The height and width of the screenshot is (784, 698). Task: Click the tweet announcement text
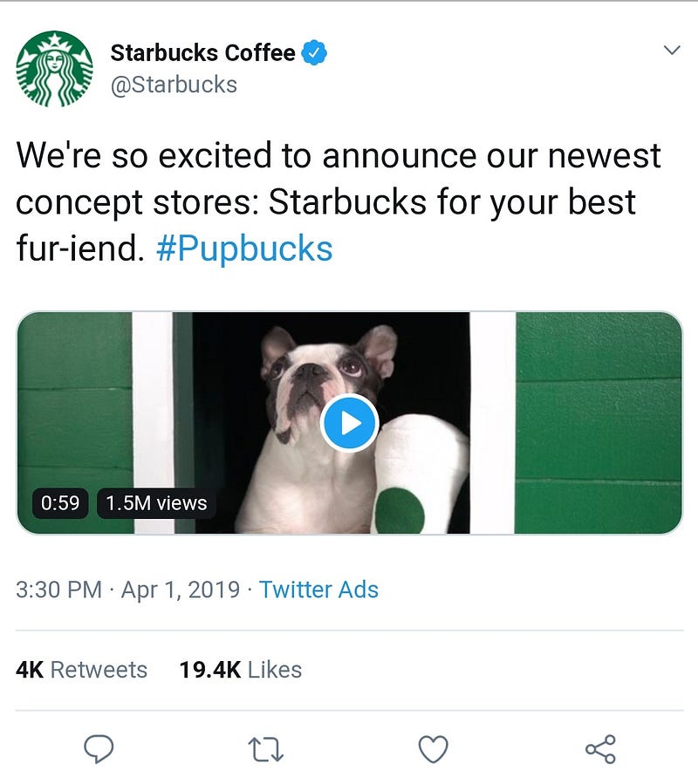pos(339,202)
